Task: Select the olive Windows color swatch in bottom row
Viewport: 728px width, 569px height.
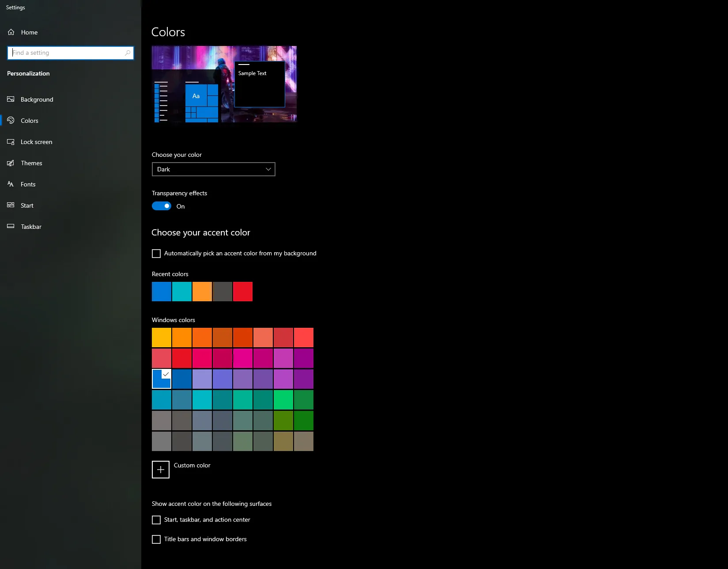Action: click(x=283, y=441)
